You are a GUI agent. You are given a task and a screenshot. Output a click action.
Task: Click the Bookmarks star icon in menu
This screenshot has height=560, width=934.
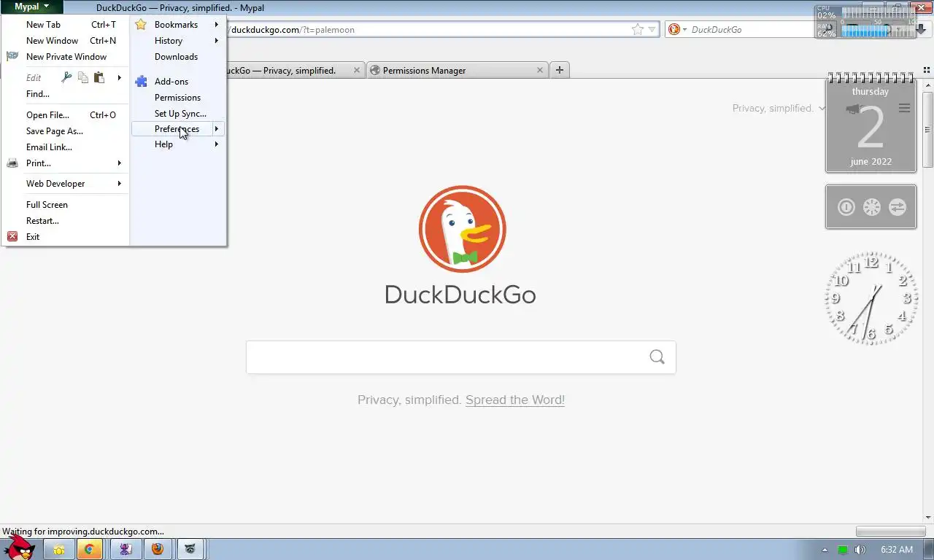(141, 24)
